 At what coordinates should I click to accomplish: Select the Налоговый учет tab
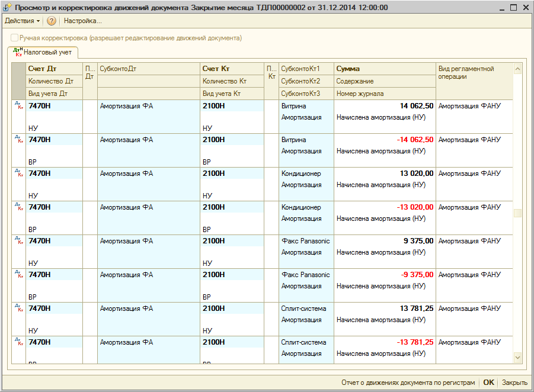42,52
